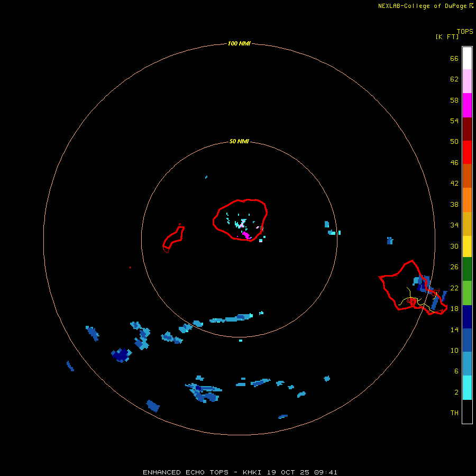Click the magenta high echo top over Kauai
This screenshot has height=476, width=476.
[246, 235]
